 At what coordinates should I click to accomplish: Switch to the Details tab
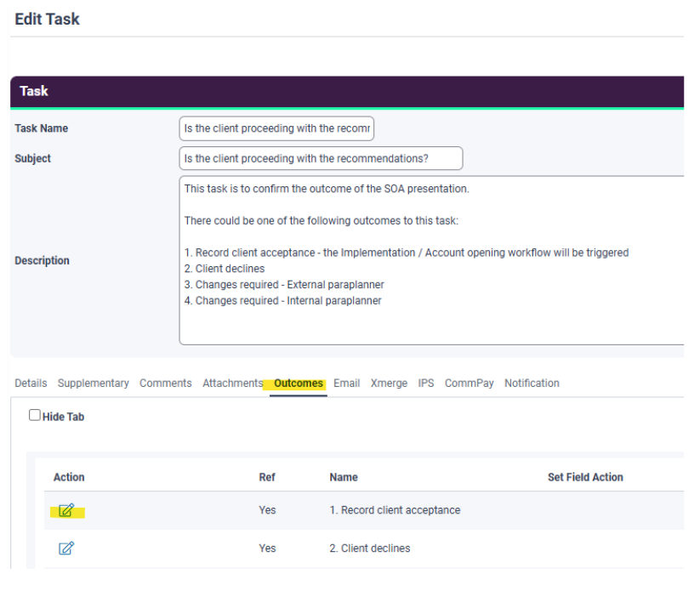coord(31,384)
